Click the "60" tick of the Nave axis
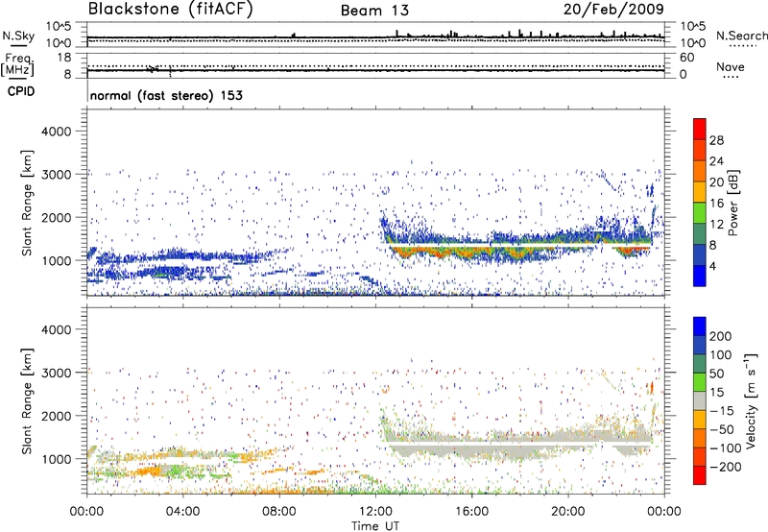Viewport: 768px width, 532px height. click(686, 58)
